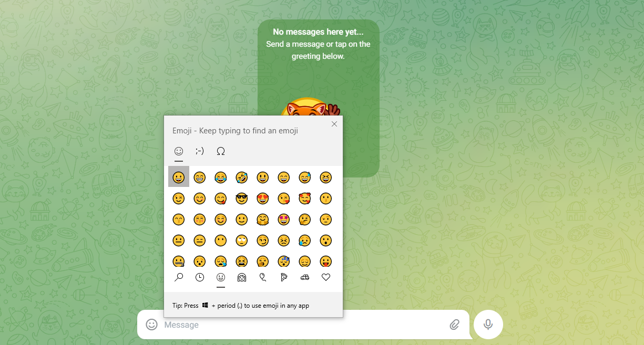Click the highlighted grinning face emoji

[x=179, y=177]
